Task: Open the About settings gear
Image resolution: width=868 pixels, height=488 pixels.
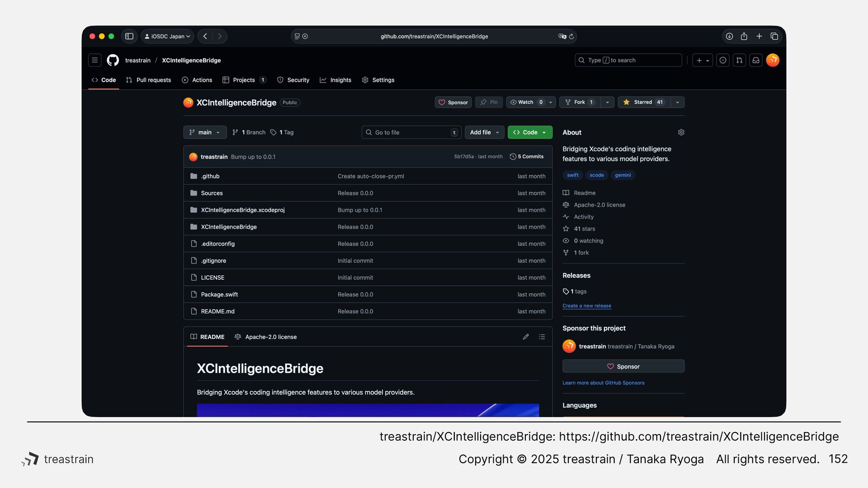Action: tap(681, 132)
